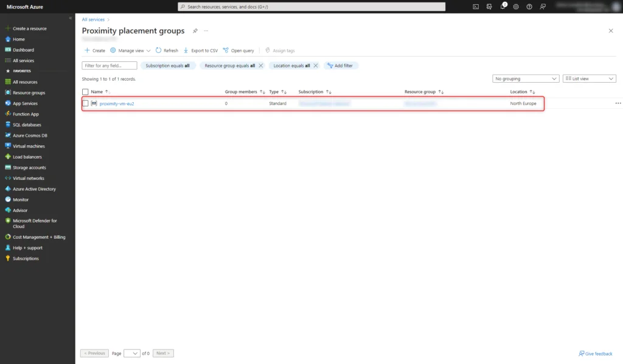Open Azure Cloud Shell
This screenshot has height=364, width=623.
[x=475, y=7]
